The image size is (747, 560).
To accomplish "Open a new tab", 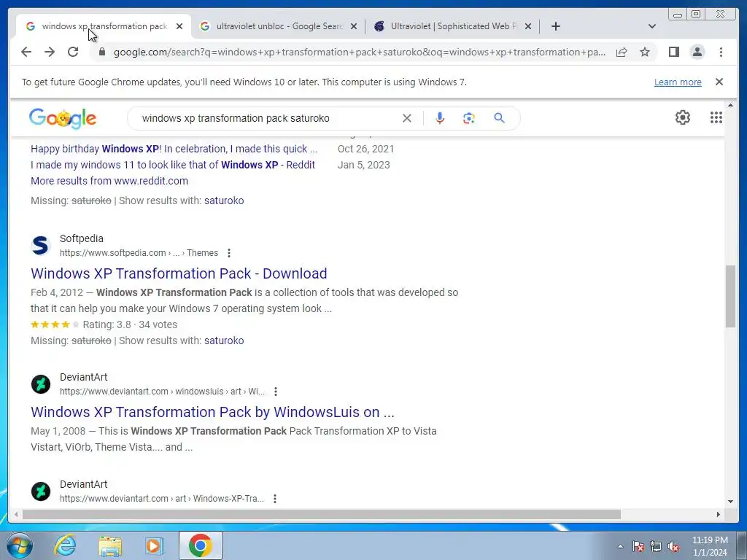I will 555,26.
